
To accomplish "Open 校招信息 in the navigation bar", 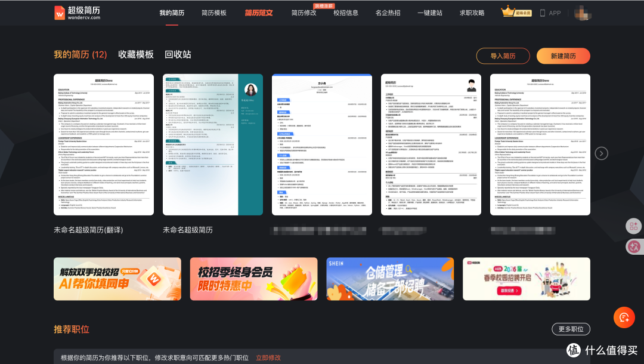I will tap(346, 13).
